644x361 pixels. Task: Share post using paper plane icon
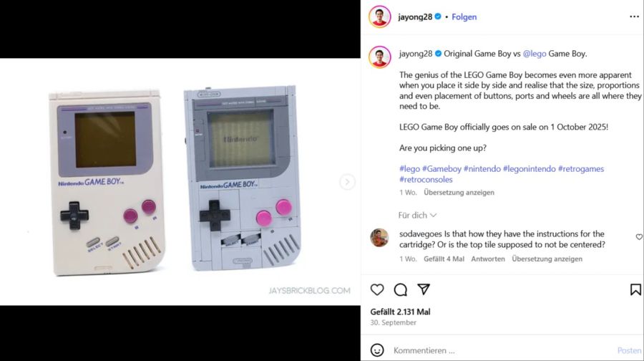click(424, 289)
